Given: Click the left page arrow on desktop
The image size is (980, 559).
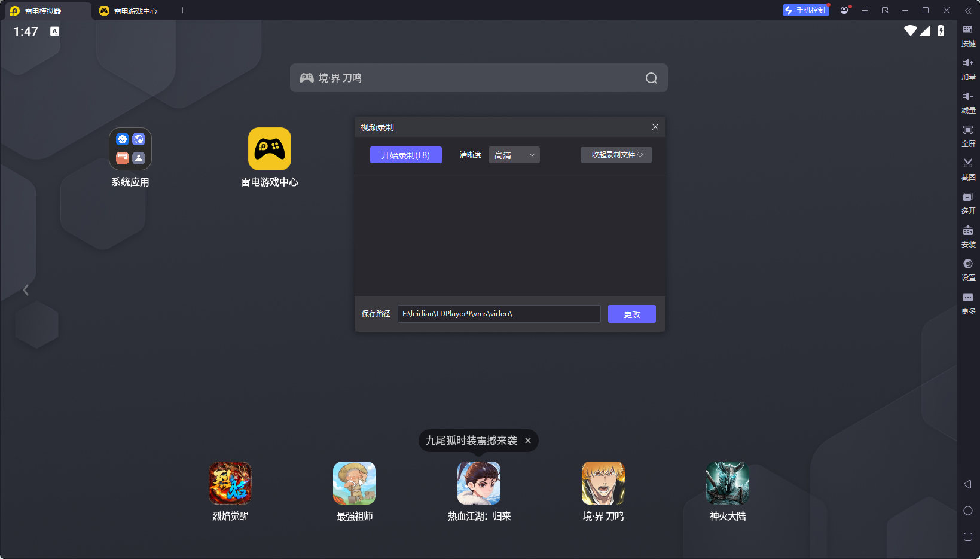Looking at the screenshot, I should (26, 290).
